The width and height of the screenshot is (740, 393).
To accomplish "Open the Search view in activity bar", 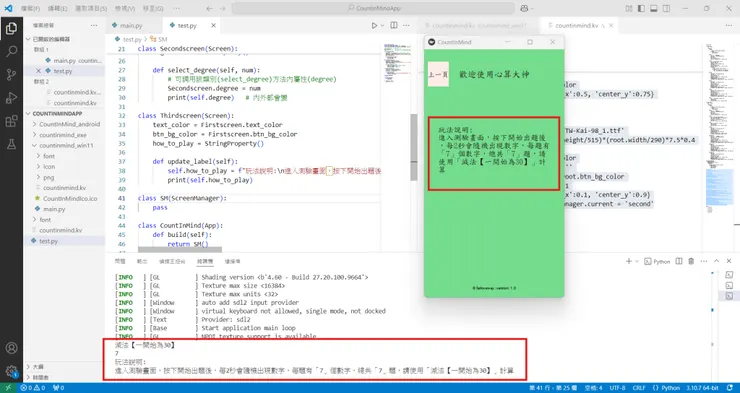I will coord(11,51).
